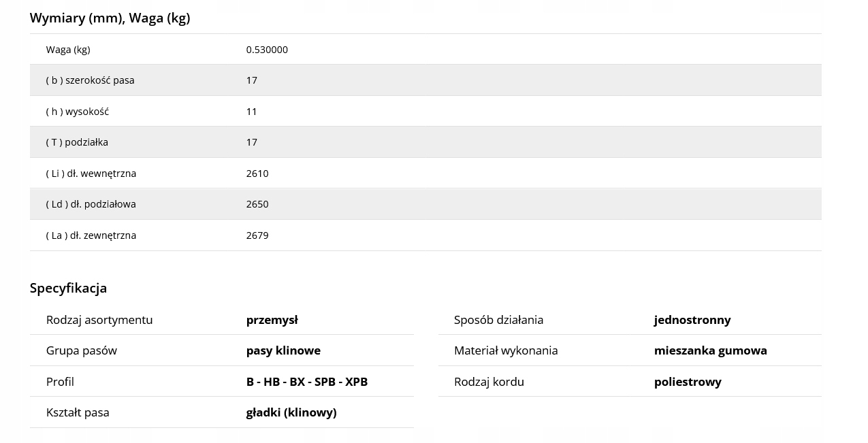
Task: Click the height value 11
Action: (251, 112)
